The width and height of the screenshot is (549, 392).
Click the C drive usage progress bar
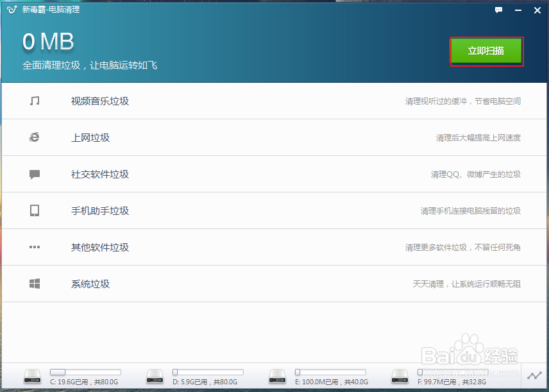[85, 371]
